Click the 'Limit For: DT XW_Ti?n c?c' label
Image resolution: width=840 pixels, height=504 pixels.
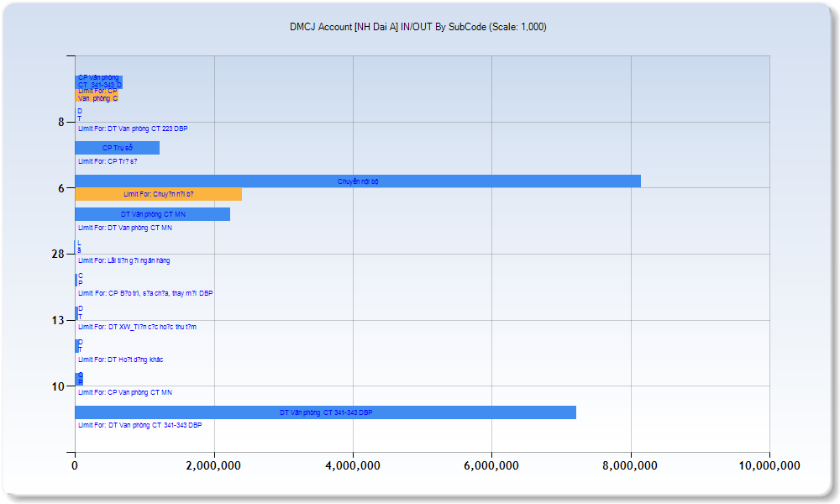coord(137,326)
